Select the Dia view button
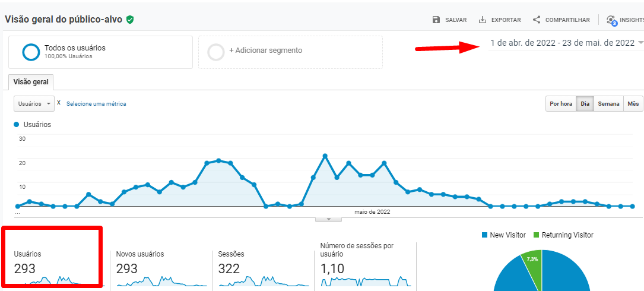Image resolution: width=644 pixels, height=291 pixels. pos(585,104)
